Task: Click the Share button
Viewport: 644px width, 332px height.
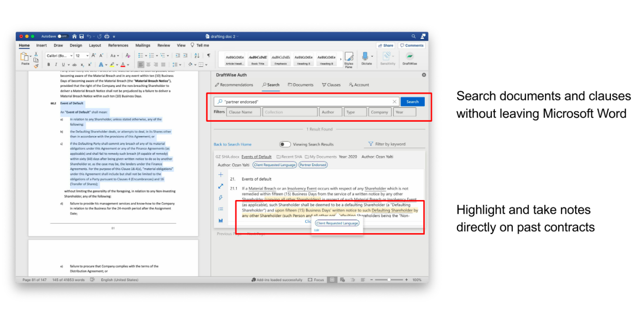Action: click(386, 45)
